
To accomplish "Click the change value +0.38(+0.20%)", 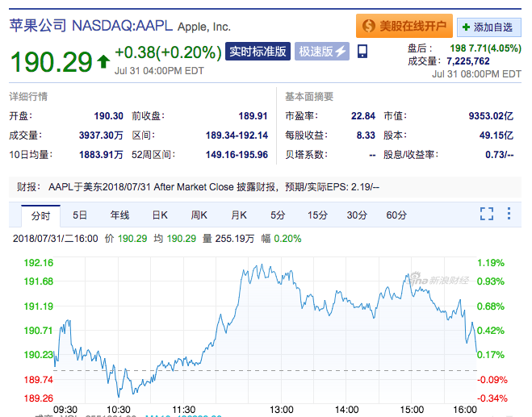I will point(168,52).
